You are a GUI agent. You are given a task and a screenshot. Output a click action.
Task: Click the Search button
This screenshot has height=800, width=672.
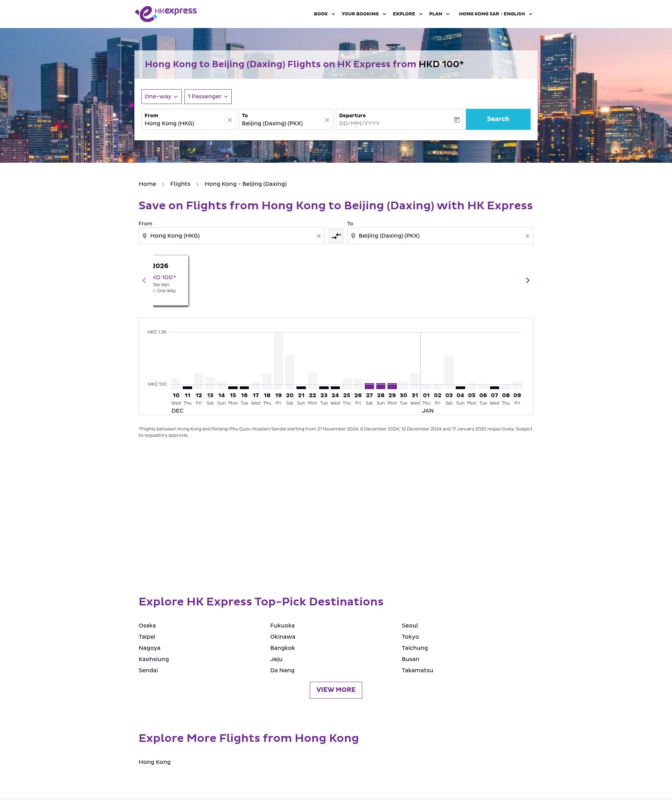click(x=498, y=119)
